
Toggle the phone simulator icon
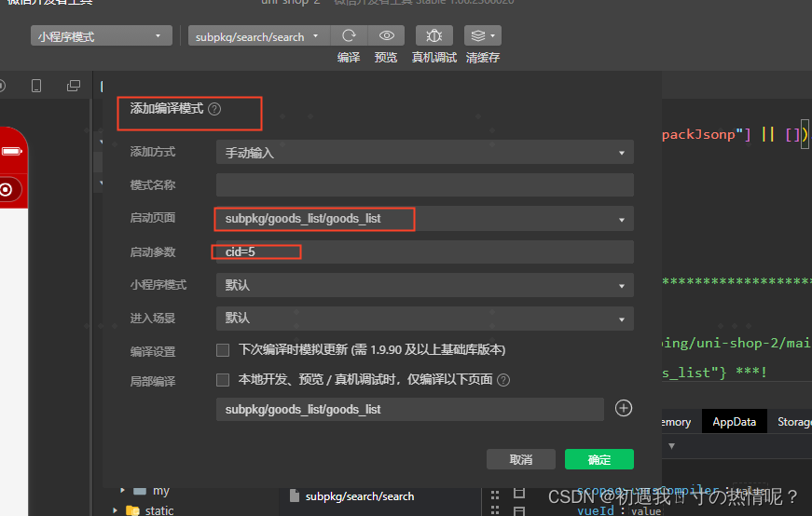pyautogui.click(x=36, y=86)
